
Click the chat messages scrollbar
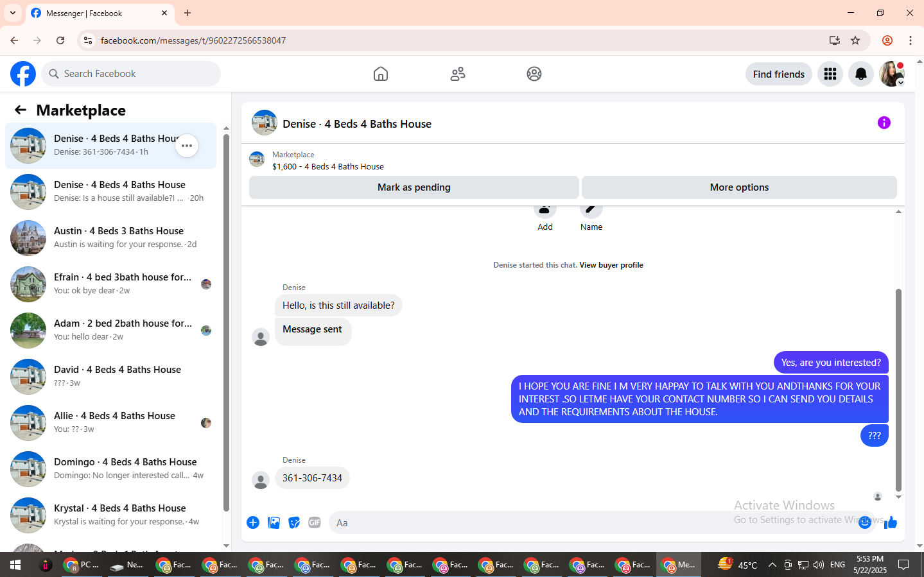[x=898, y=390]
